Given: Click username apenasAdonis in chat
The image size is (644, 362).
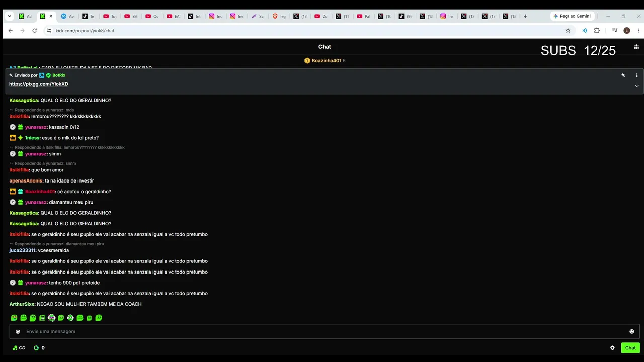Looking at the screenshot, I should point(26,180).
